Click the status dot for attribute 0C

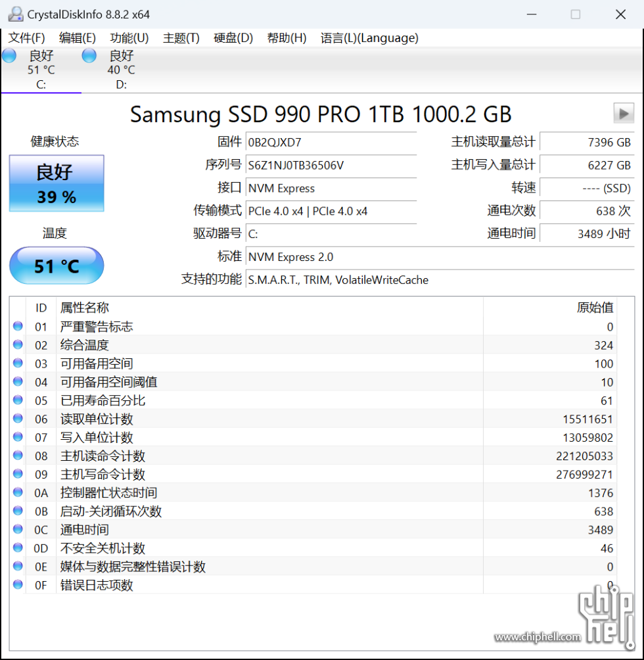coord(18,529)
